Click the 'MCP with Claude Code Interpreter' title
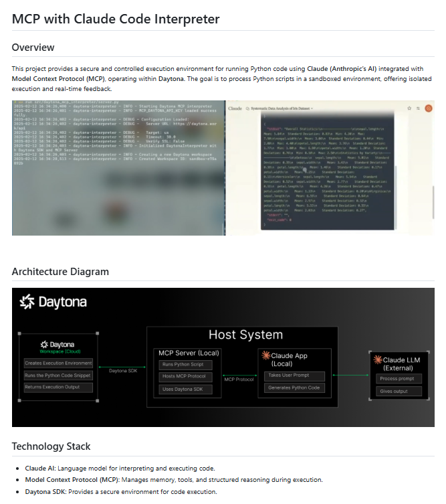 [x=116, y=19]
